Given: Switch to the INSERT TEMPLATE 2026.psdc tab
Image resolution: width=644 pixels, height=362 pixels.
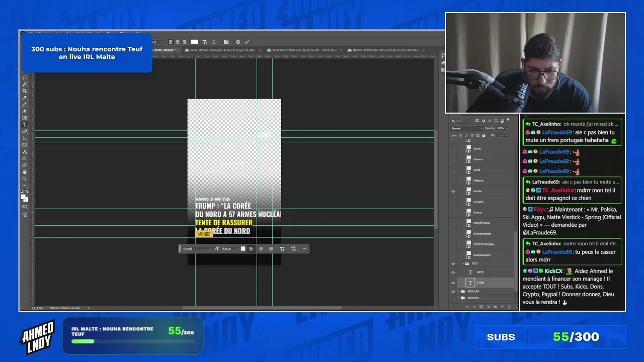Looking at the screenshot, I should pyautogui.click(x=385, y=50).
